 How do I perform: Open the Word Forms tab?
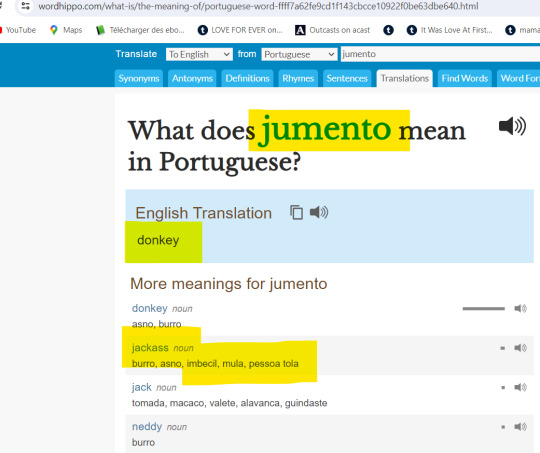tap(519, 79)
